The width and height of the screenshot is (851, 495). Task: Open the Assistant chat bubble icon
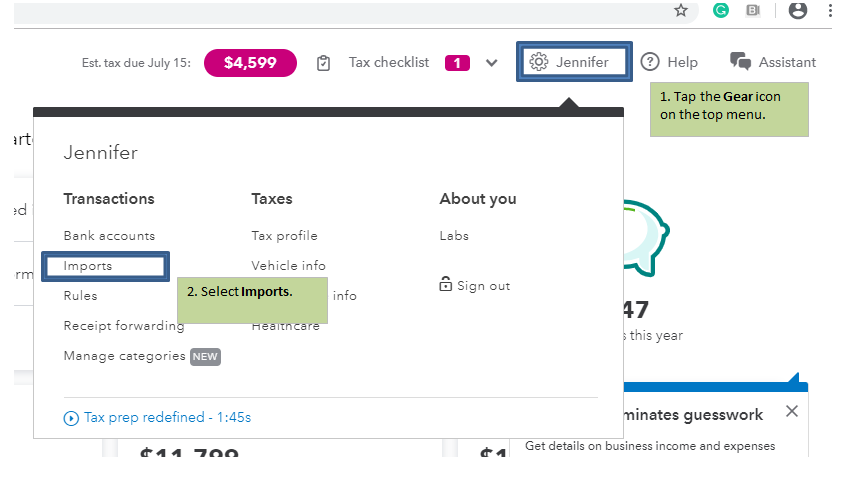point(741,62)
